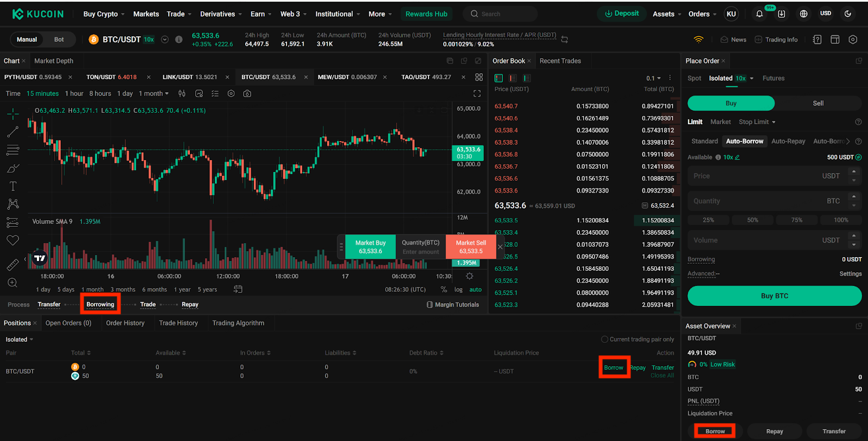Open Open Orders (0) tab
The width and height of the screenshot is (868, 441).
[68, 323]
